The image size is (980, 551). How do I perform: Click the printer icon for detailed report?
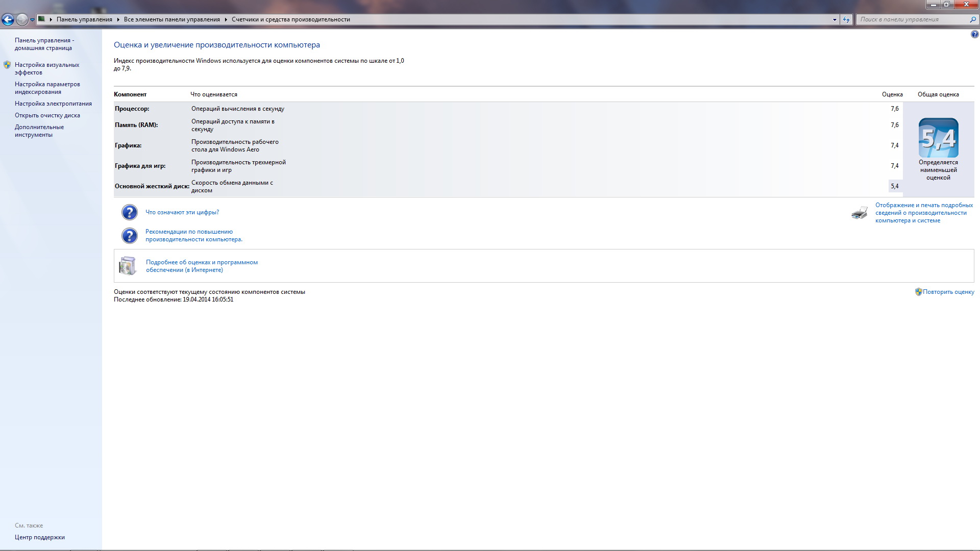(x=860, y=213)
